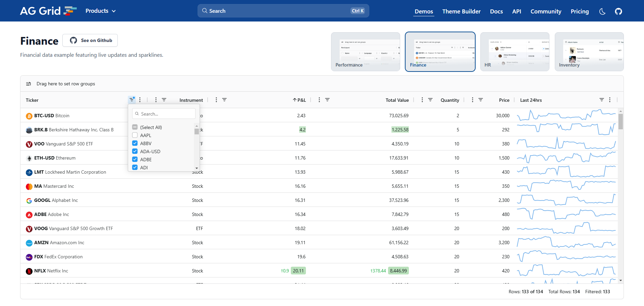Select the Finance demo thumbnail
The width and height of the screenshot is (644, 306).
click(x=440, y=52)
